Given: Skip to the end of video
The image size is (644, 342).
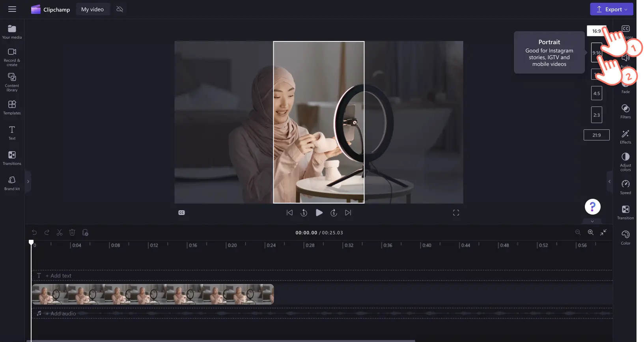Looking at the screenshot, I should (x=348, y=213).
